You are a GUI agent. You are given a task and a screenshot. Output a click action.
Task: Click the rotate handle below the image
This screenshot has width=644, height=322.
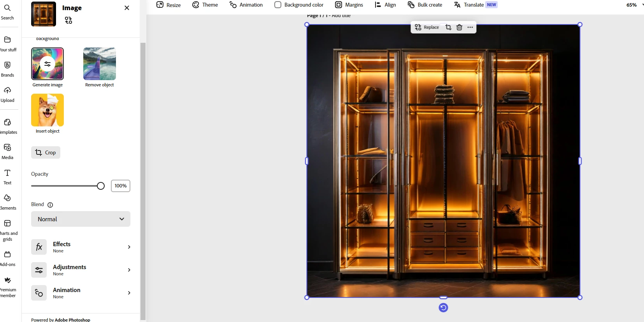click(x=443, y=308)
